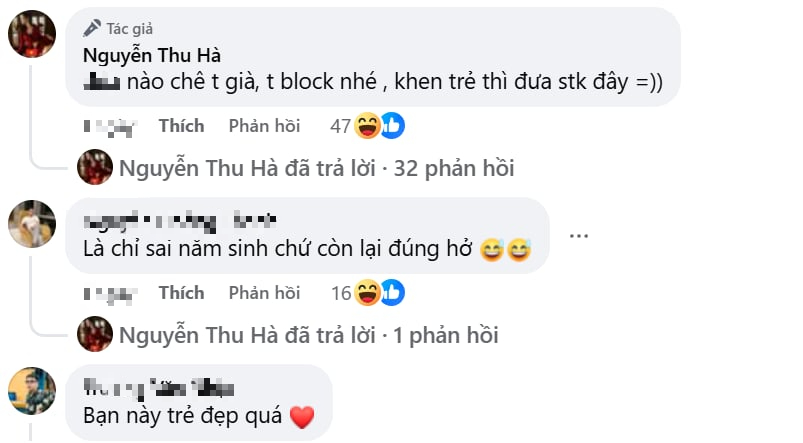Viewport: 803px width, 443px height.
Task: Click the like reaction icon beside count 47
Action: (391, 126)
